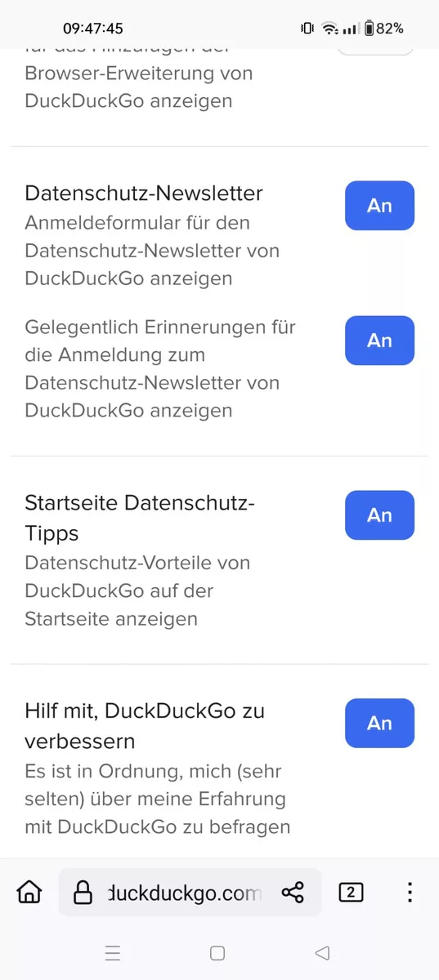Tap the browser home icon
The image size is (439, 980).
29,892
